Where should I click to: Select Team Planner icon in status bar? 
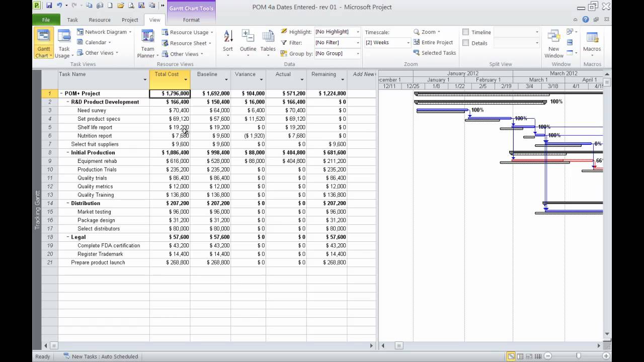click(x=529, y=356)
